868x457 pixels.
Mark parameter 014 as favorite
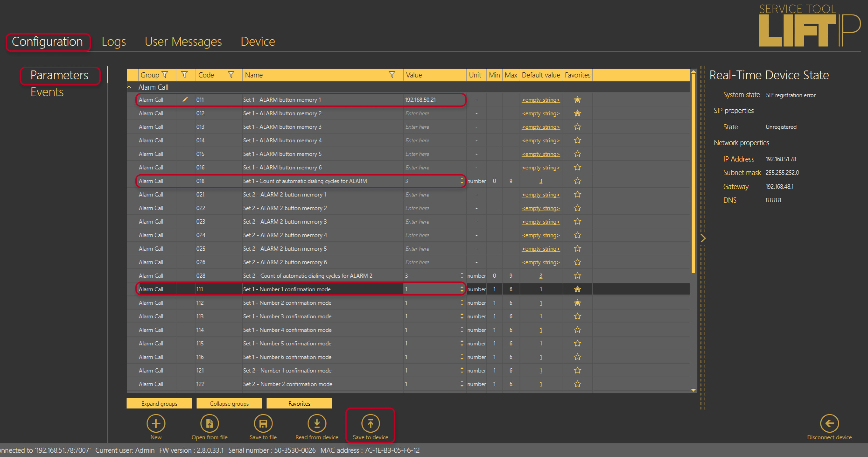pyautogui.click(x=577, y=140)
